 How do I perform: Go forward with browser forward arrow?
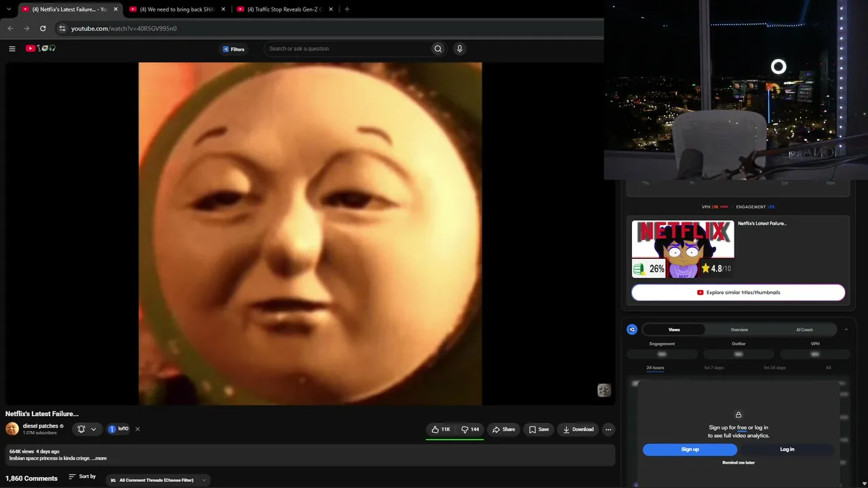click(x=26, y=28)
